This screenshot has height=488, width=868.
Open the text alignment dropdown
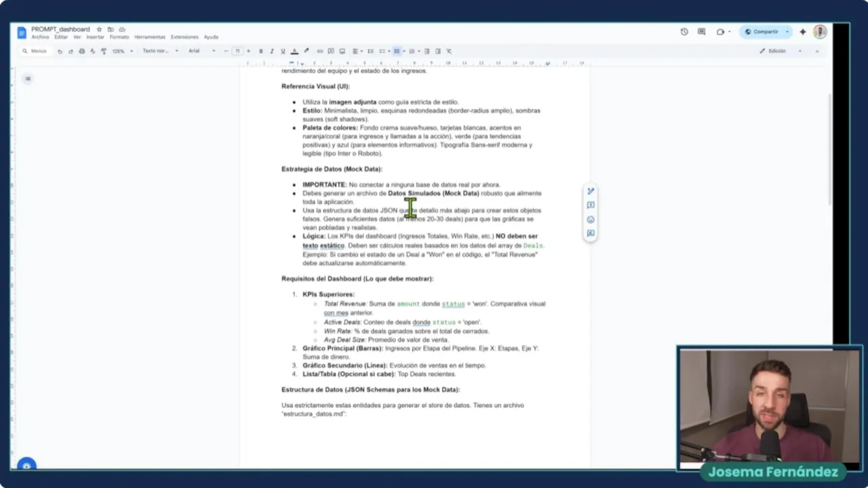[x=357, y=51]
